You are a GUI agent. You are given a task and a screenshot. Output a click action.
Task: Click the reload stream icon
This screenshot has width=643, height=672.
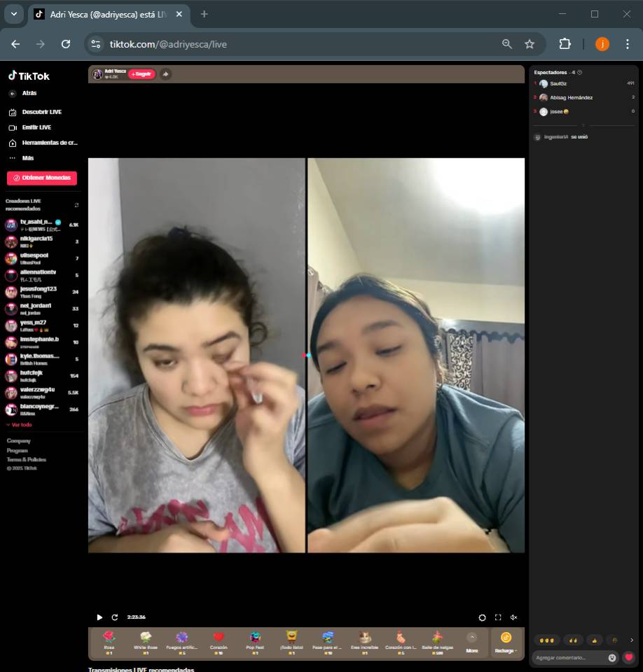[x=115, y=617]
